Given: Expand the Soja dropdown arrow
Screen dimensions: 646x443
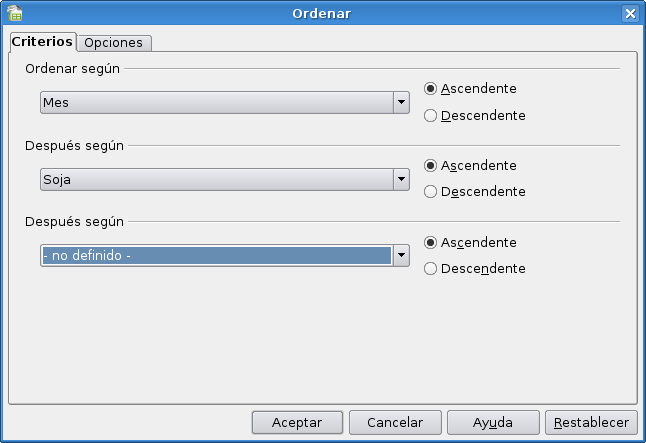Looking at the screenshot, I should coord(401,179).
